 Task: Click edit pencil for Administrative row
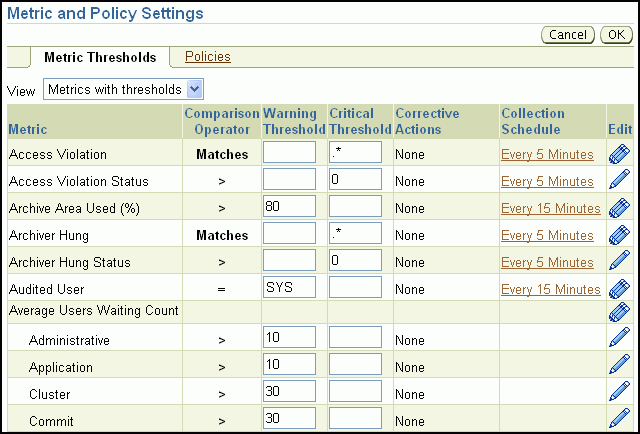click(x=619, y=338)
